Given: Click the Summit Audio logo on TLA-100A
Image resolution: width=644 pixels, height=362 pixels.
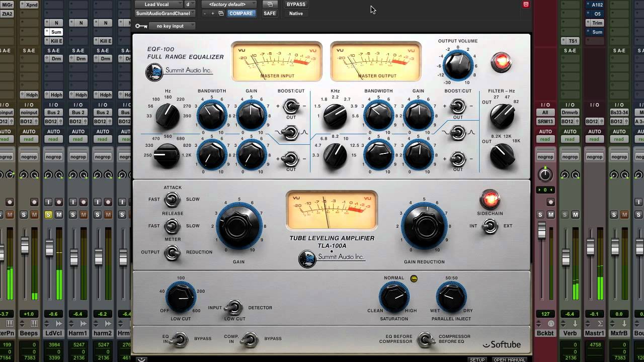Looking at the screenshot, I should pyautogui.click(x=332, y=258).
